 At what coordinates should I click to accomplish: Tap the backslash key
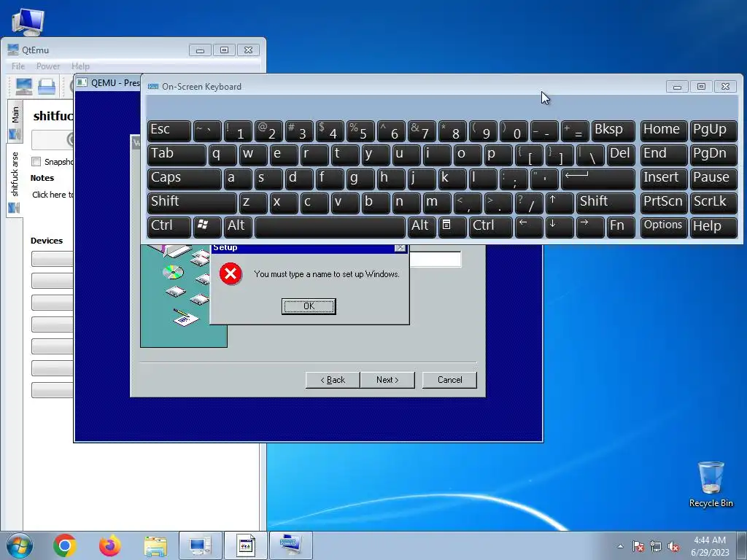(590, 155)
